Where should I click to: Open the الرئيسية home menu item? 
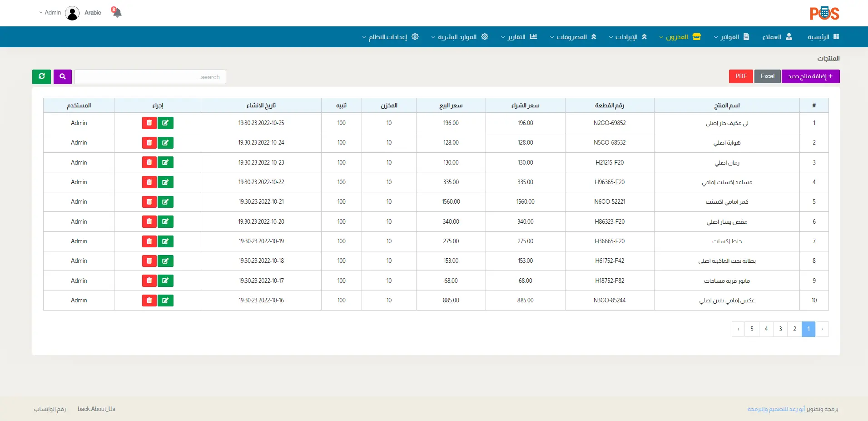[823, 37]
